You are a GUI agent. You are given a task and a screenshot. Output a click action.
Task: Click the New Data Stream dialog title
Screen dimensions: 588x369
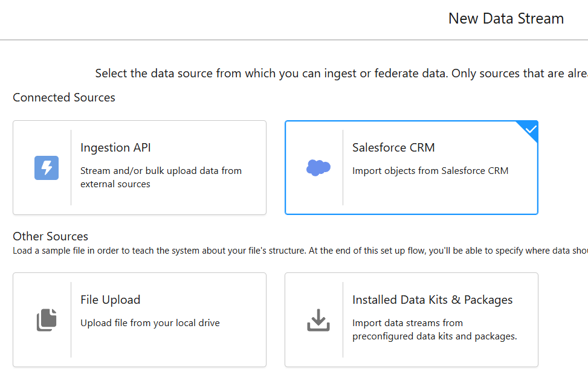tap(506, 19)
